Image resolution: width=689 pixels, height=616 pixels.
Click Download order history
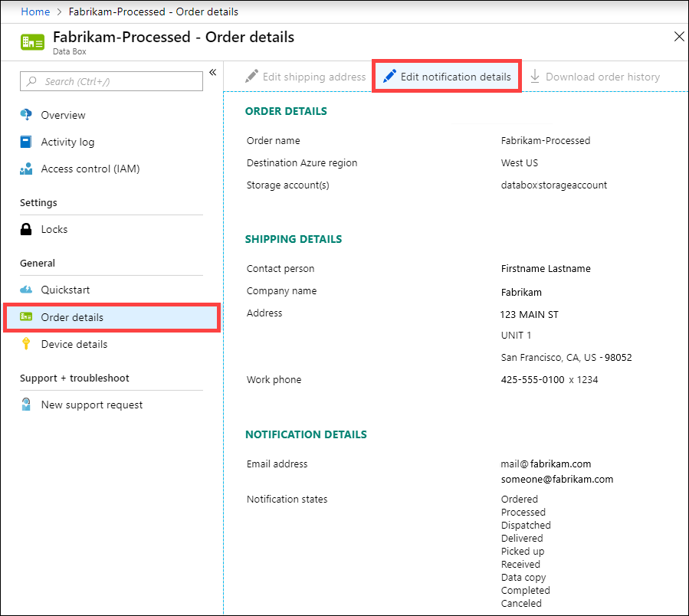point(595,76)
